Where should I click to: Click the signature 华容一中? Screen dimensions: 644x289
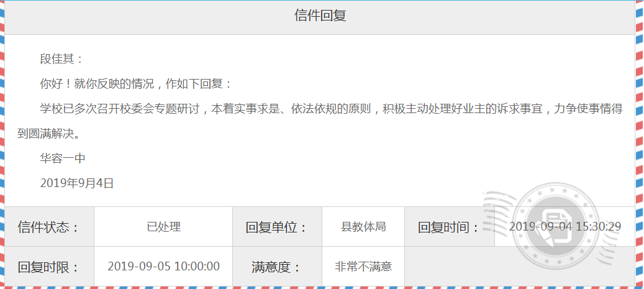[x=63, y=158]
